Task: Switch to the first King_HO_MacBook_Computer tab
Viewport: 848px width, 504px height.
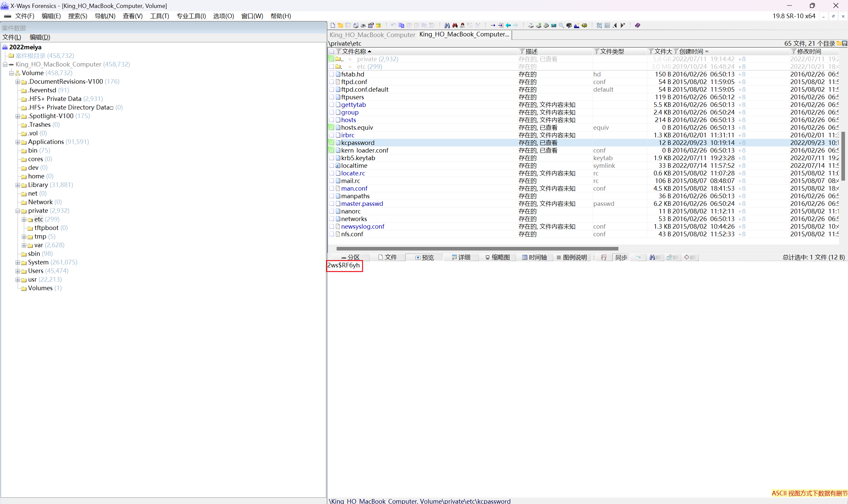Action: [x=372, y=35]
